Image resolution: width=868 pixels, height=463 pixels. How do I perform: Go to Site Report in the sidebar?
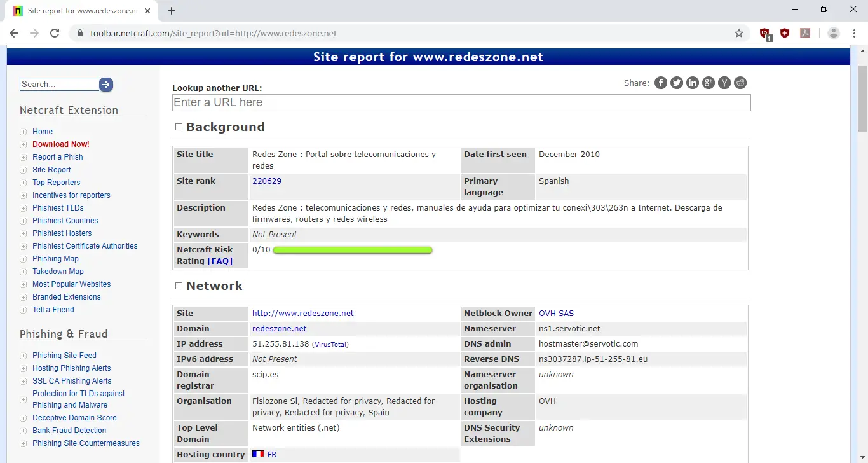tap(51, 170)
